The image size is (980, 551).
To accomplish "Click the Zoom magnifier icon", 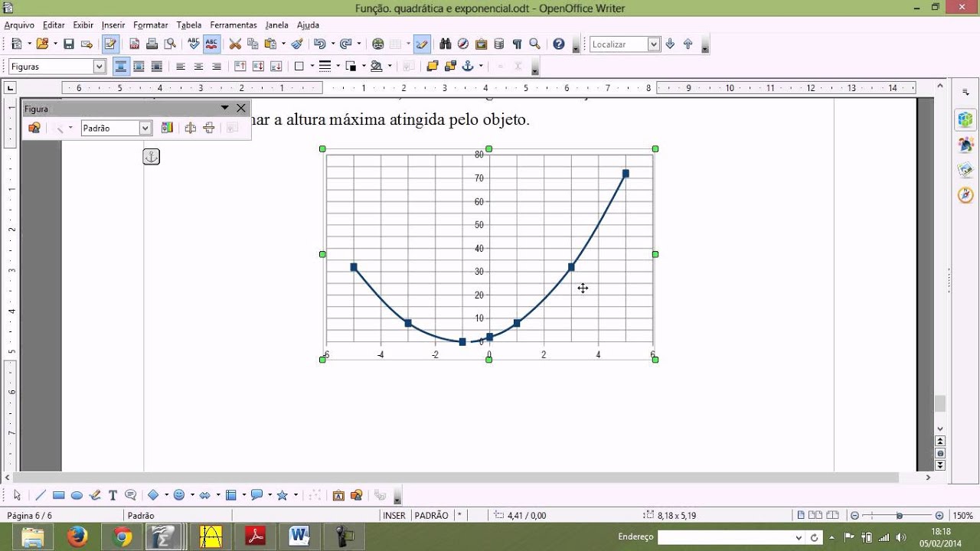I will (535, 44).
